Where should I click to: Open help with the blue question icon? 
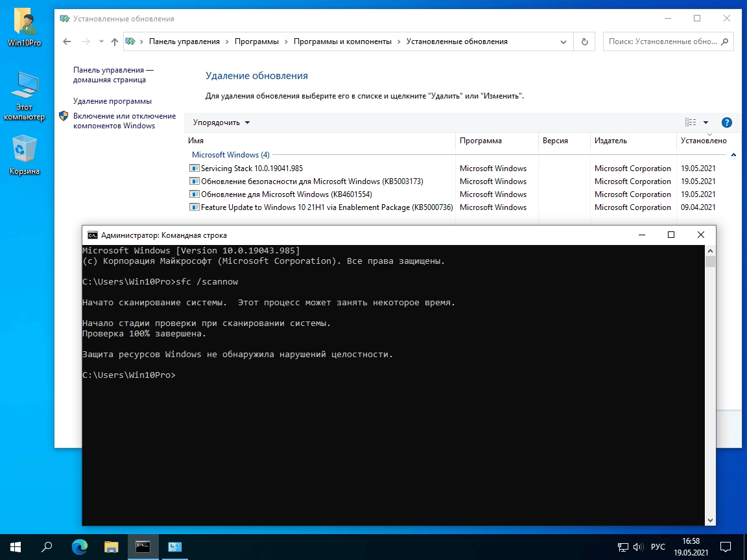(726, 122)
